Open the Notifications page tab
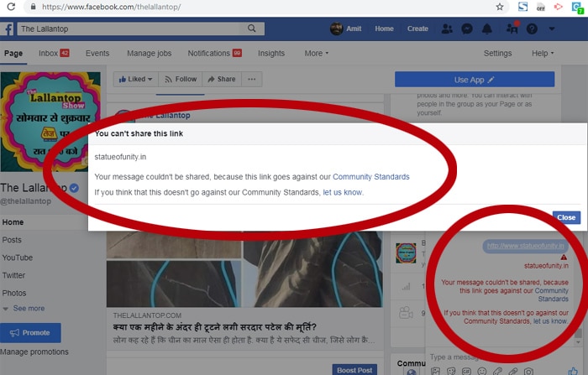Image resolution: width=588 pixels, height=375 pixels. point(214,53)
